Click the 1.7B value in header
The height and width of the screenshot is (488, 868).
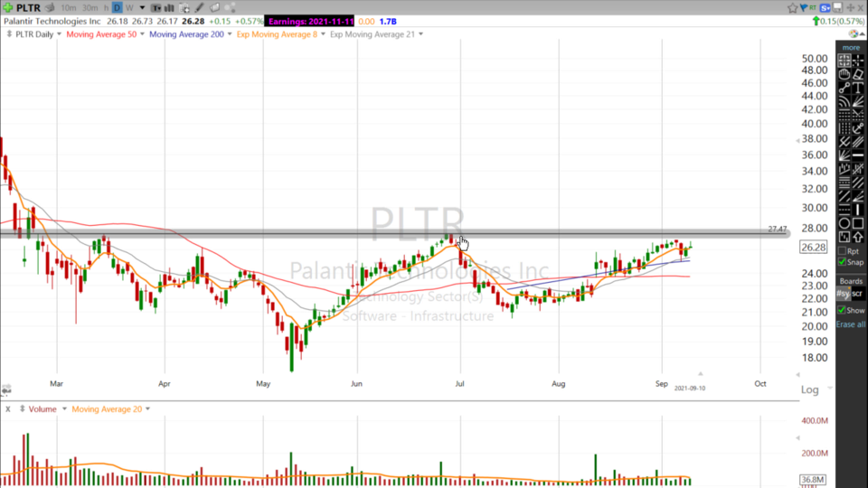pyautogui.click(x=388, y=21)
